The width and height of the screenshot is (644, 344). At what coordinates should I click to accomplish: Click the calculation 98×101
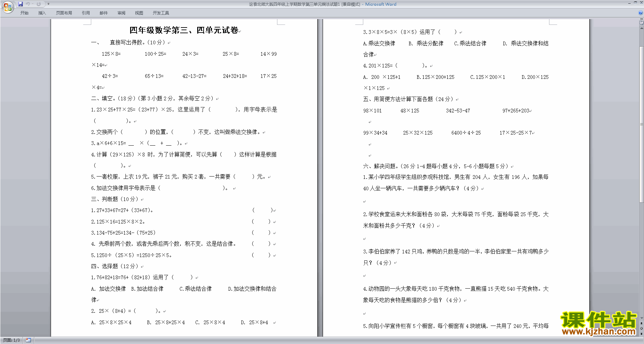[x=373, y=110]
